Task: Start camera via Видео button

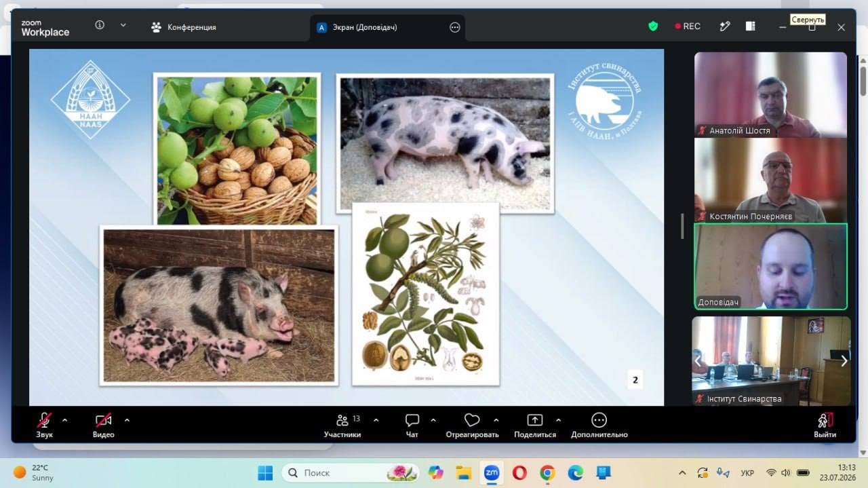Action: (103, 425)
